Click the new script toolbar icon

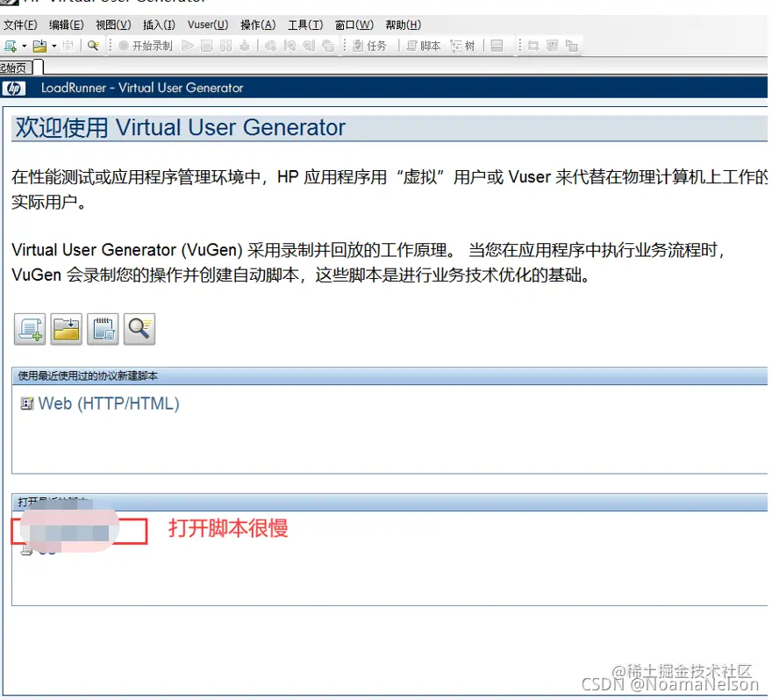tap(11, 46)
